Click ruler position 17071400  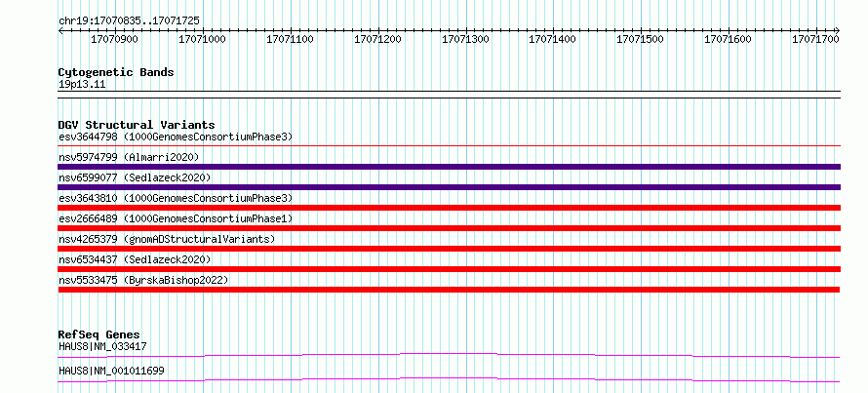click(x=552, y=39)
